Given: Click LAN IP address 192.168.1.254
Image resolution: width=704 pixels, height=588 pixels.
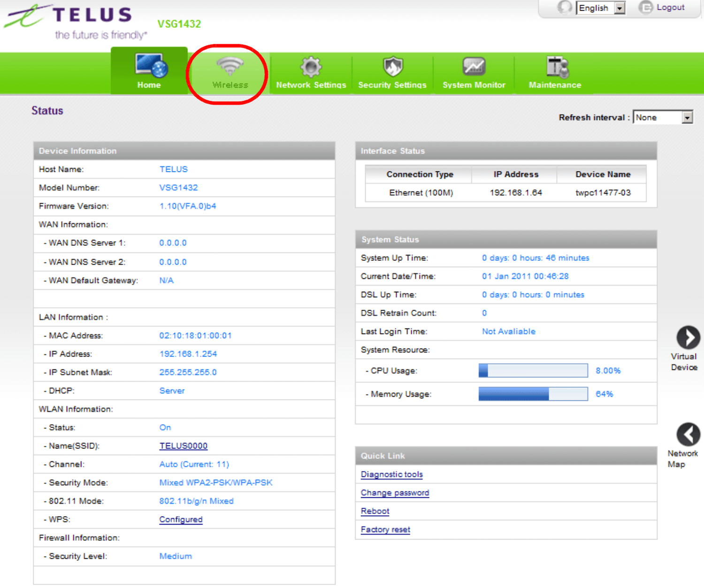Looking at the screenshot, I should click(188, 354).
